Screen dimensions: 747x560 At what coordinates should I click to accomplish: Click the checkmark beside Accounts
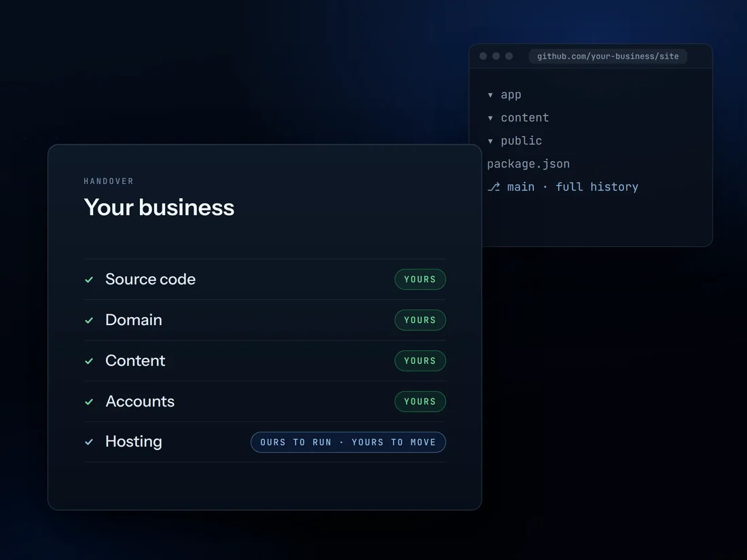click(89, 402)
